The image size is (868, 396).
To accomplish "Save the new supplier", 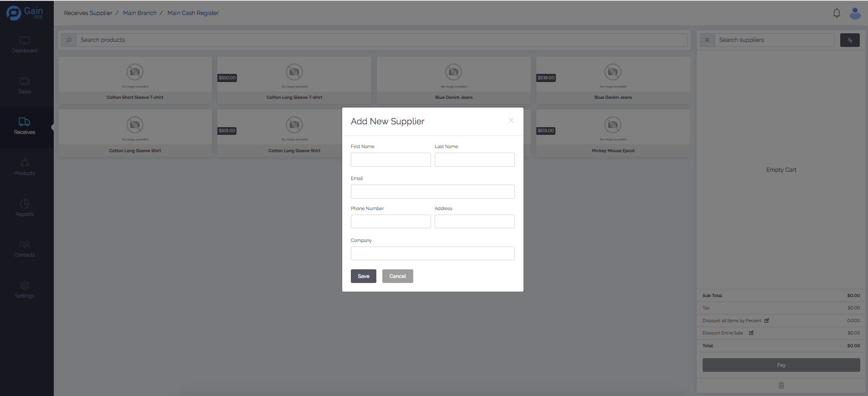I will pos(363,276).
